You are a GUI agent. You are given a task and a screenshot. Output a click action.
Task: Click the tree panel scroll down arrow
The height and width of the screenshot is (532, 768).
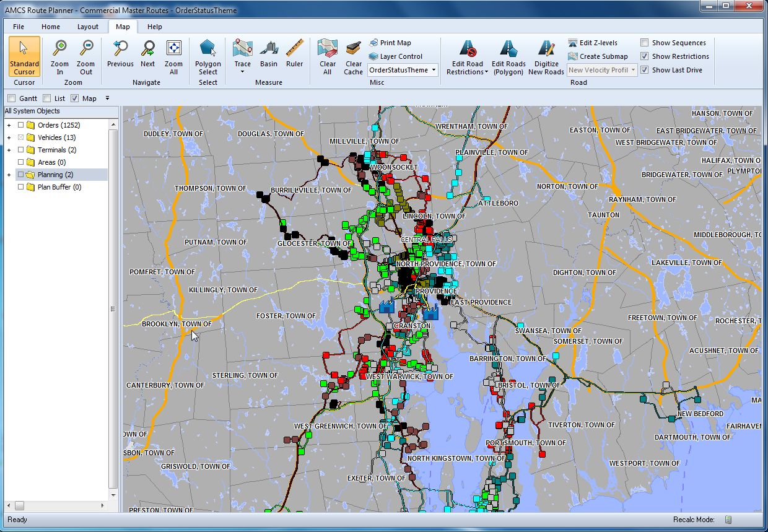[113, 495]
